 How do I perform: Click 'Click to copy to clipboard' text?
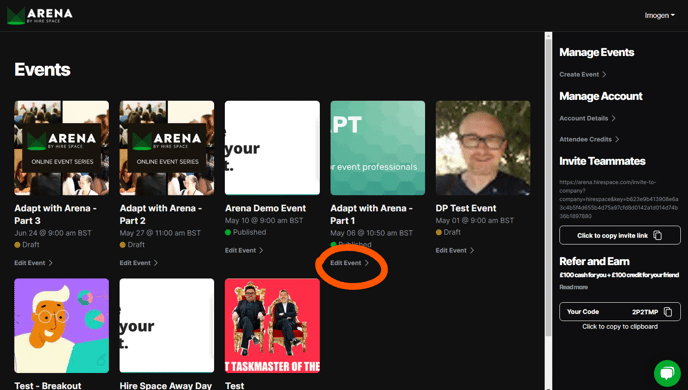click(620, 326)
